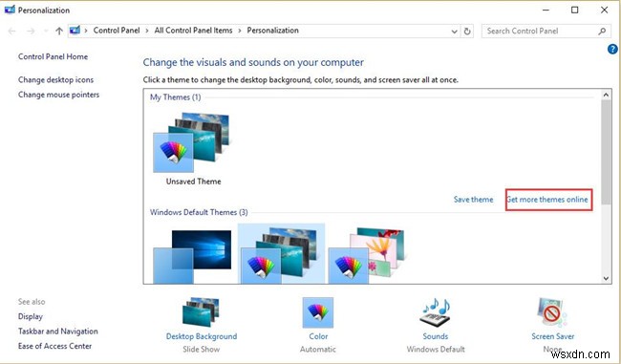Select the Flowers theme thumbnail
This screenshot has width=621, height=364.
pos(367,255)
